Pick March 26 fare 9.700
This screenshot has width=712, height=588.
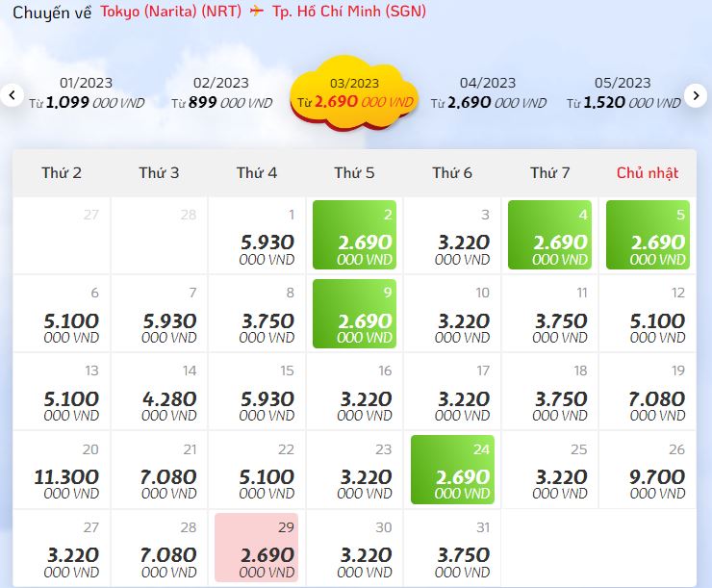click(648, 470)
